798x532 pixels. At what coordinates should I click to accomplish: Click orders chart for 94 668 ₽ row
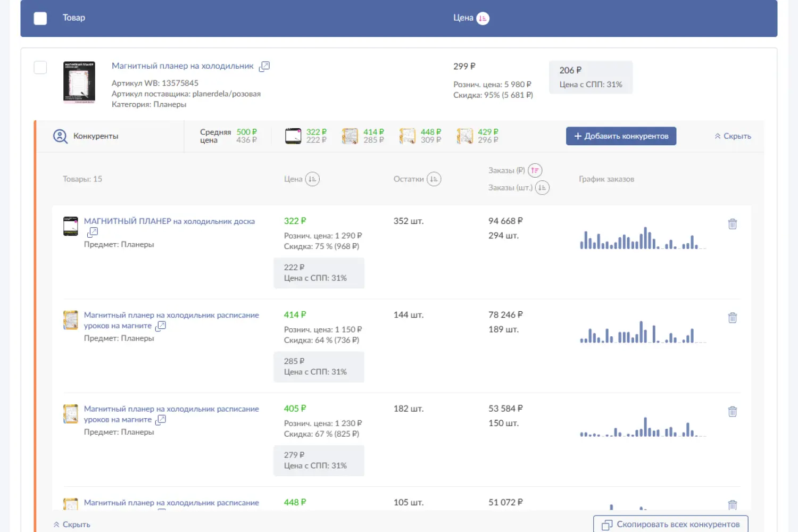[643, 238]
